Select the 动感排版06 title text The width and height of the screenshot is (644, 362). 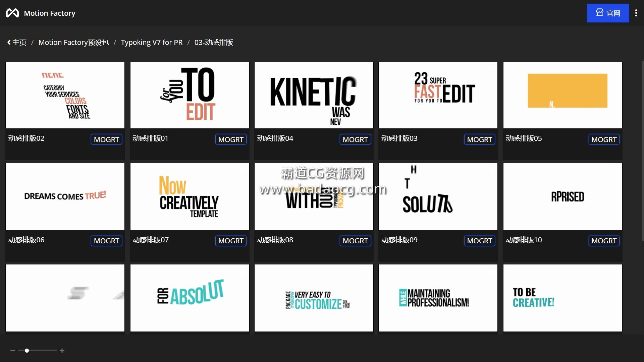[x=26, y=240]
